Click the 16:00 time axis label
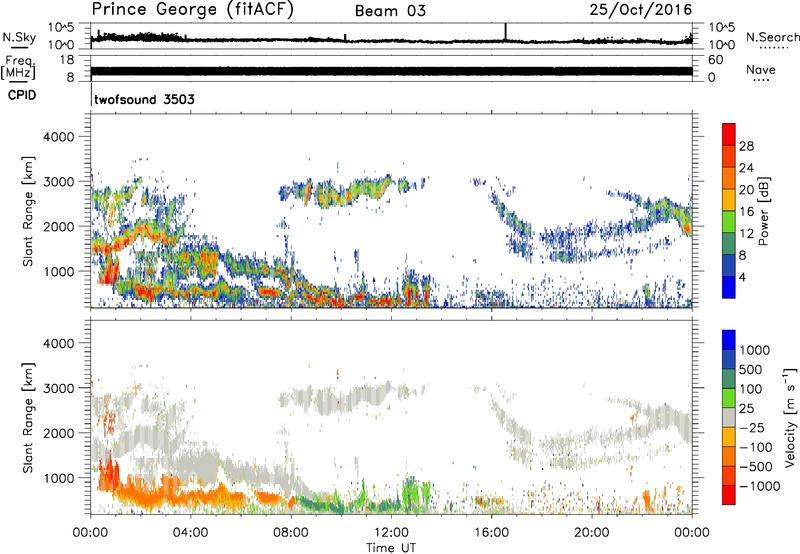800x554 pixels. [x=491, y=533]
